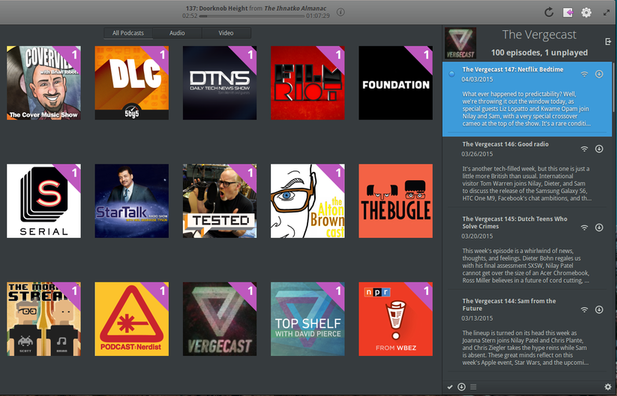Mark all episodes as played checkmark

point(450,387)
